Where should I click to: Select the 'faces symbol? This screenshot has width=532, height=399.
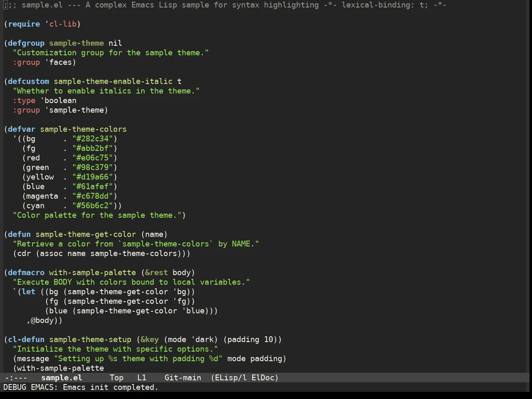(59, 62)
